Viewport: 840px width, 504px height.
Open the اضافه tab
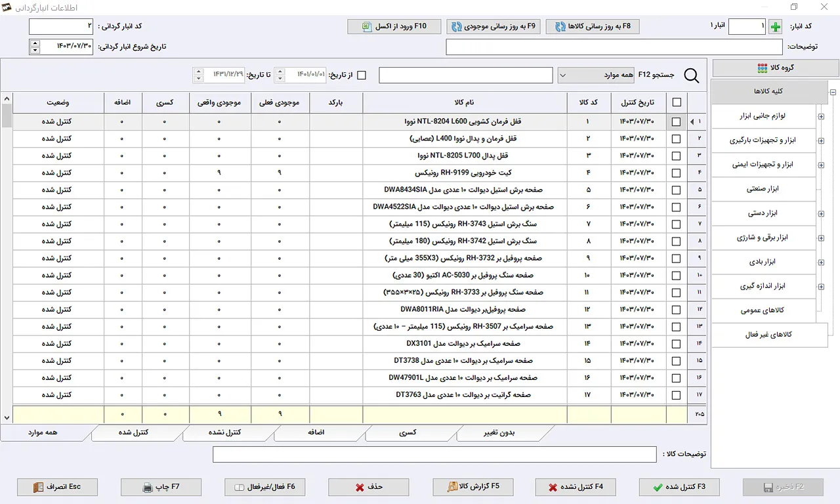pos(318,432)
